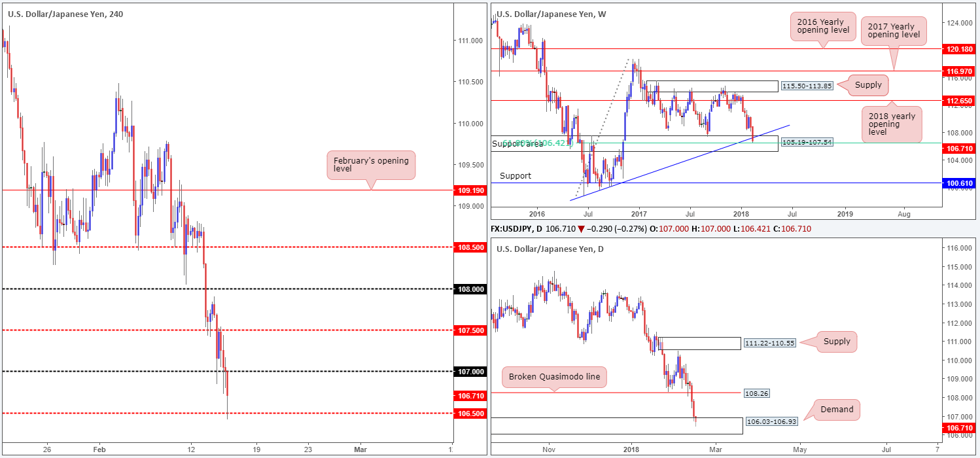Click the 113.000 axis value on daily chart
This screenshot has width=980, height=458.
(958, 304)
